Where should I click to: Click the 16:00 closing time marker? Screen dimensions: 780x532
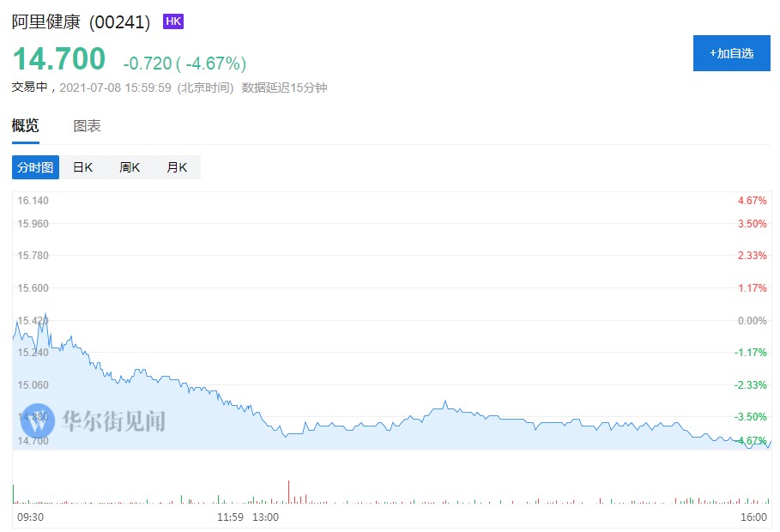pyautogui.click(x=753, y=517)
